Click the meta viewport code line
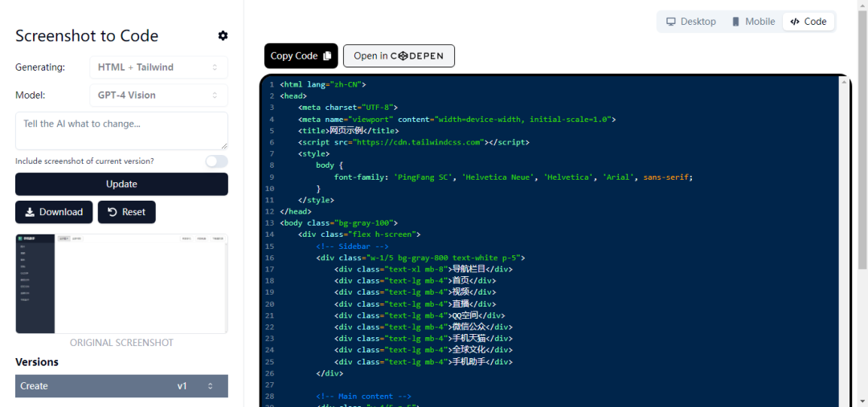The width and height of the screenshot is (868, 407). 457,120
